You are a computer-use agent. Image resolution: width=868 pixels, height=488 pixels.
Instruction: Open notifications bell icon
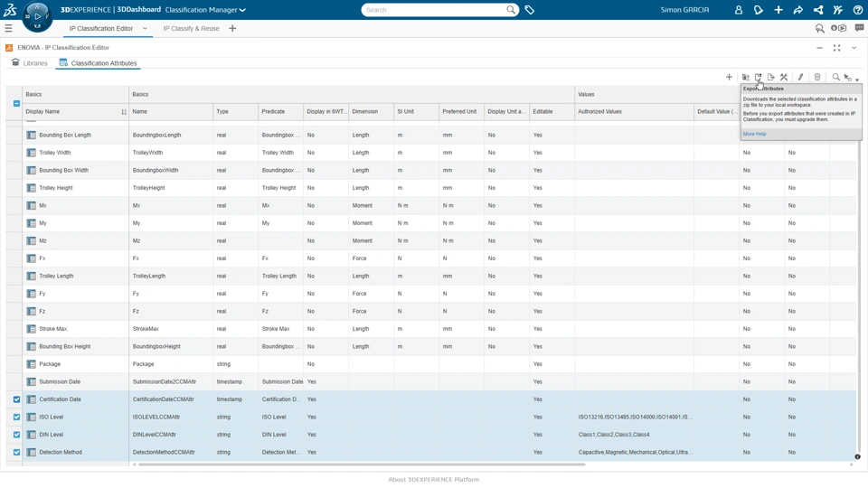758,10
